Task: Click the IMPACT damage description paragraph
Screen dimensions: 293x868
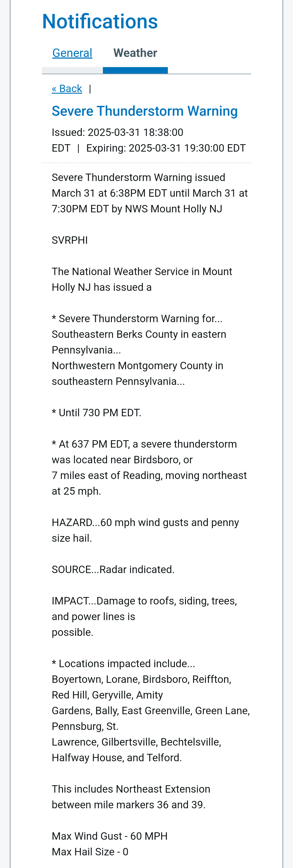Action: 144,616
